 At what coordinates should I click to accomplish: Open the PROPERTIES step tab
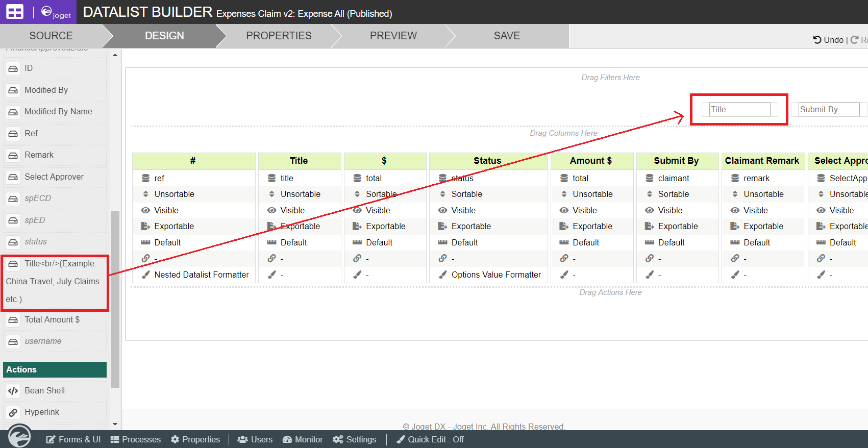point(279,36)
